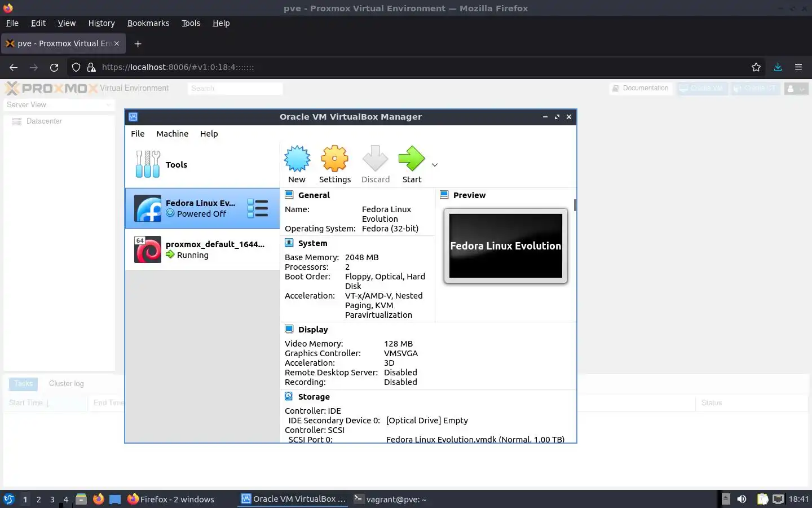Open the Tools item in VirtualBox sidebar
812x508 pixels.
202,164
